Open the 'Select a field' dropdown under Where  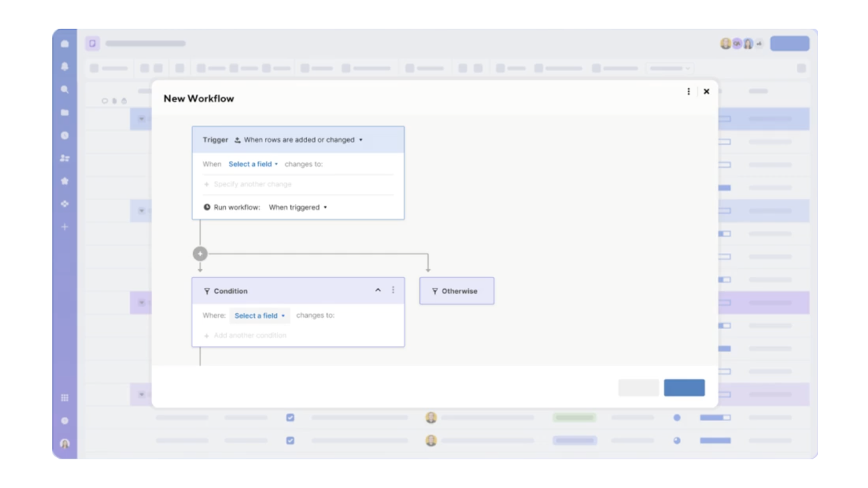260,315
